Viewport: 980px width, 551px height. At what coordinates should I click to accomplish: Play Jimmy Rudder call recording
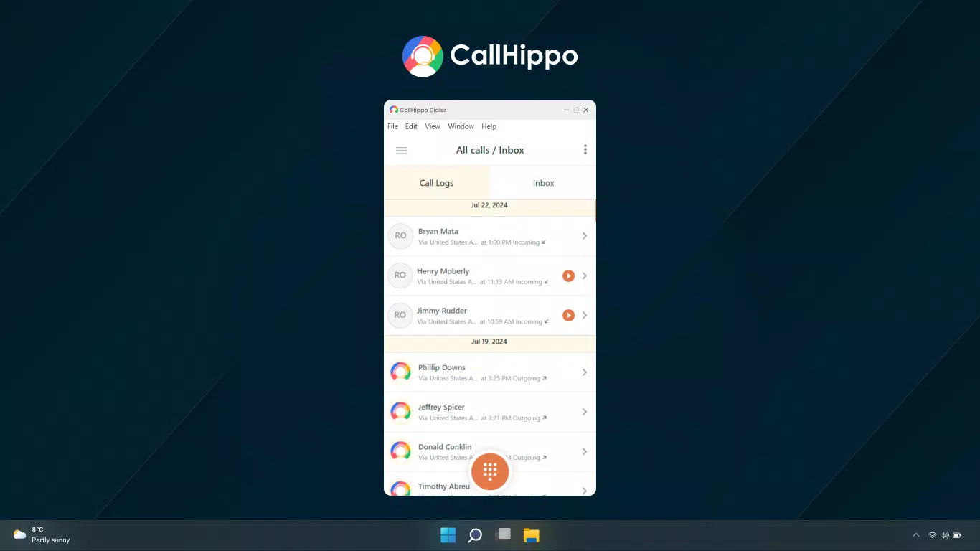coord(568,315)
